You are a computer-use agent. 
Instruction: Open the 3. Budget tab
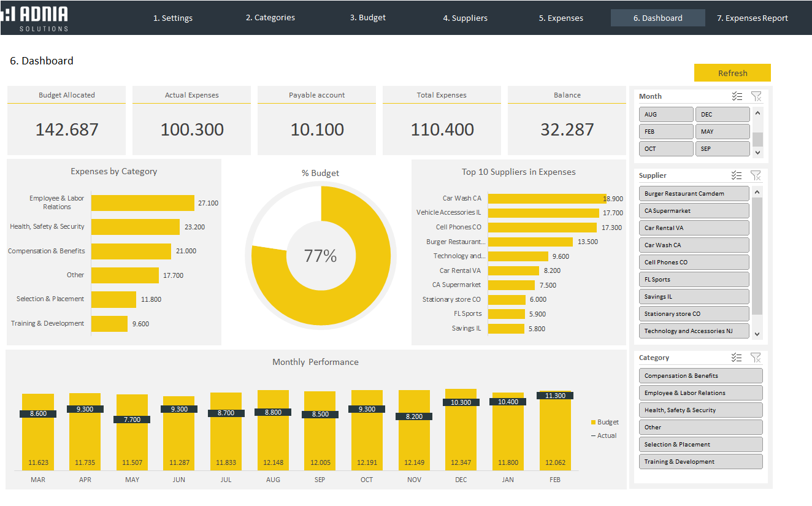click(x=367, y=18)
